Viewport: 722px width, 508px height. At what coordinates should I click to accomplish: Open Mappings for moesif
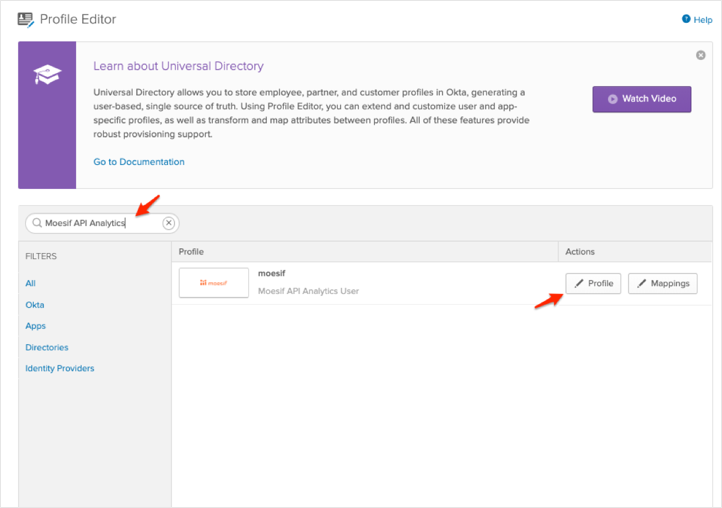click(662, 283)
